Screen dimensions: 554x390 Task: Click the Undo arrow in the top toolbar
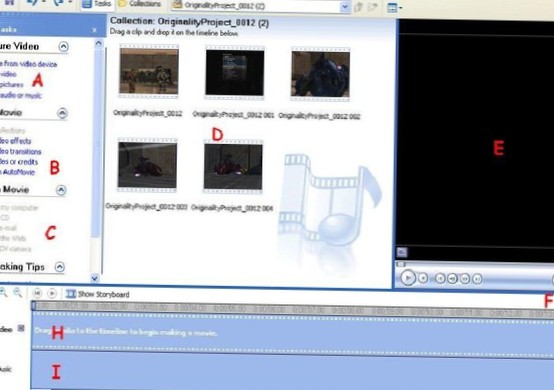pos(32,3)
